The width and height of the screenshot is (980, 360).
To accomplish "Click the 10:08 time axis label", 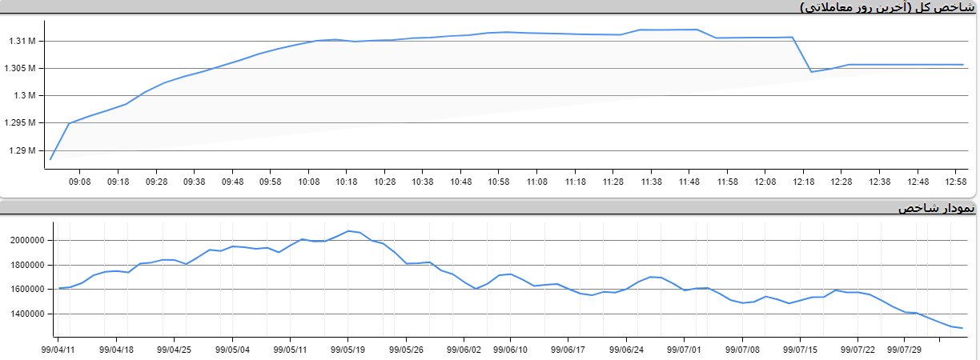I will pyautogui.click(x=308, y=182).
